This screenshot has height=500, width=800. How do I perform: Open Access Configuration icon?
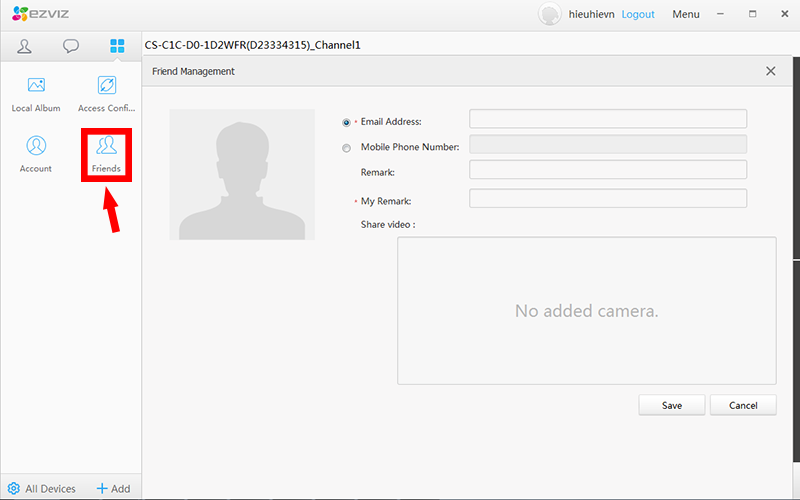click(x=106, y=87)
